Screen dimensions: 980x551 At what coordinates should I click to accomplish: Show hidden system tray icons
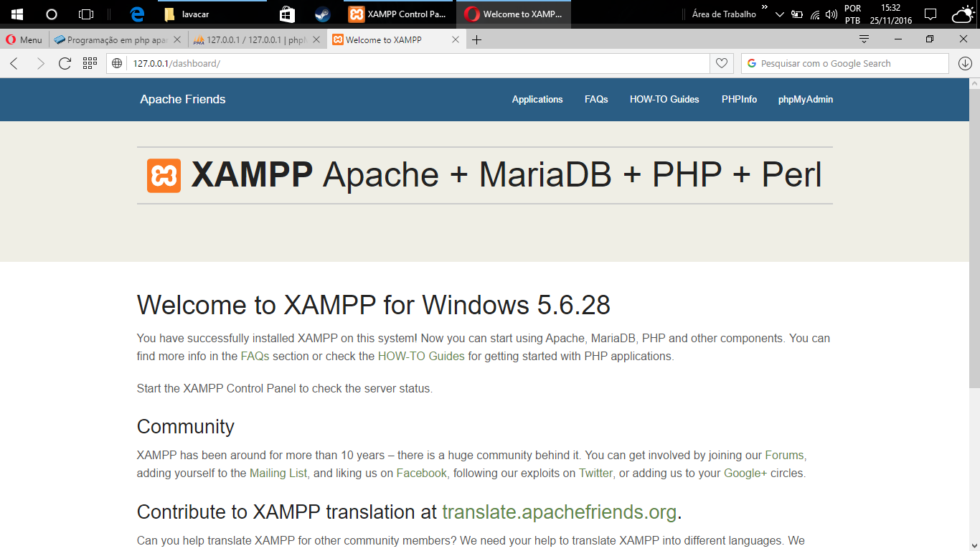(780, 14)
